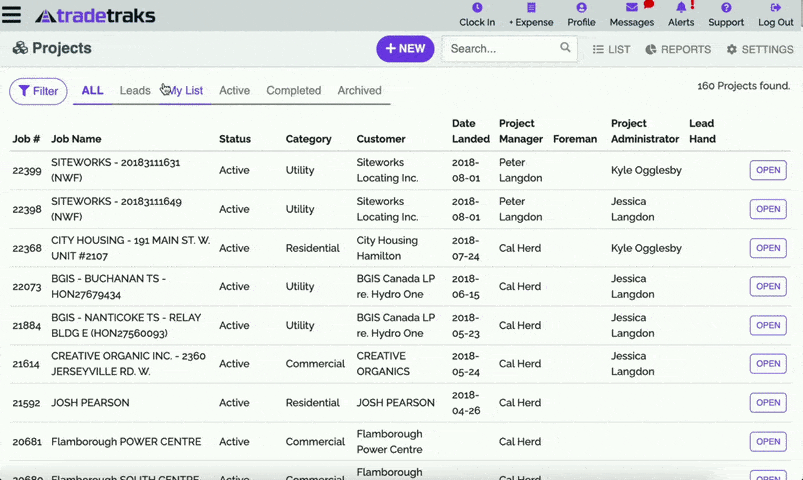The image size is (803, 480).
Task: Open the Alerts bell icon
Action: pyautogui.click(x=681, y=8)
